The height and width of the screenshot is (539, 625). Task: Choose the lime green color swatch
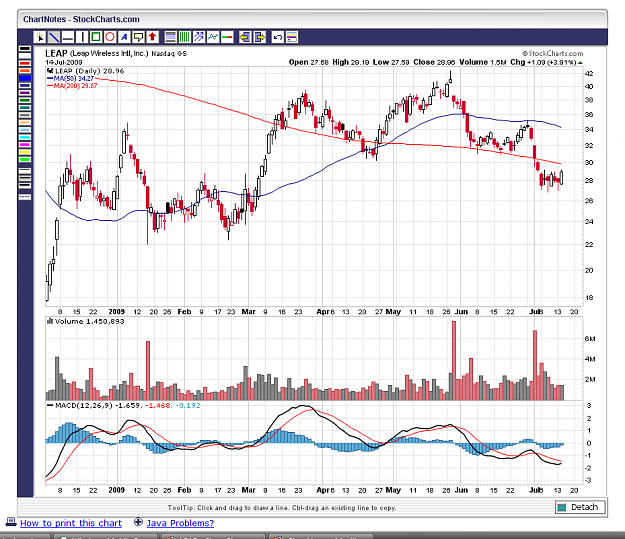click(25, 159)
